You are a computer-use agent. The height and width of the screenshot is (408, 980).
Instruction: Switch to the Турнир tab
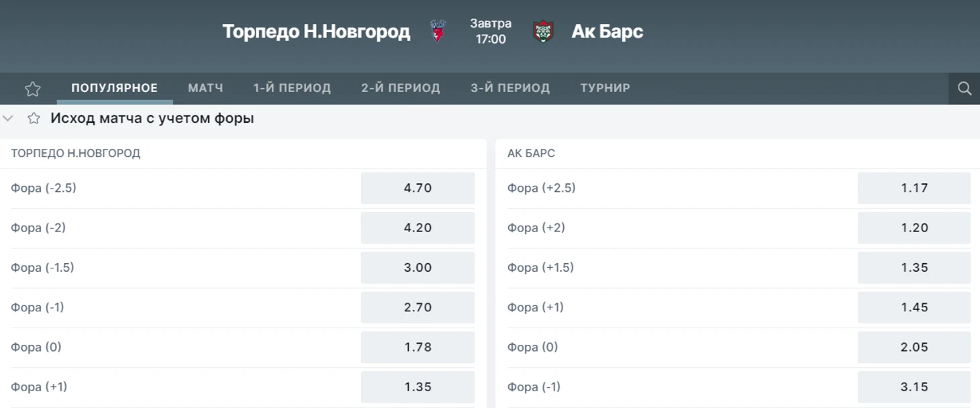(605, 88)
